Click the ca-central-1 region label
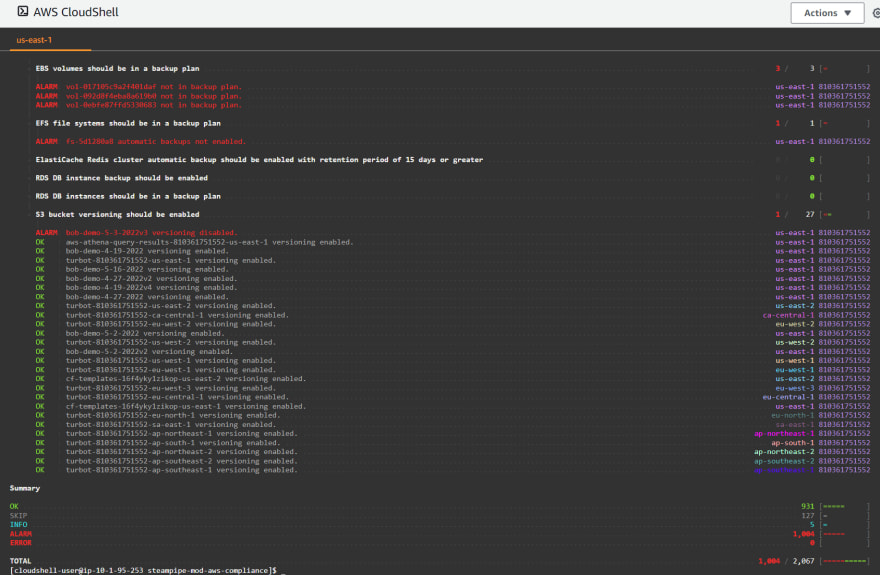880x575 pixels. pos(788,315)
